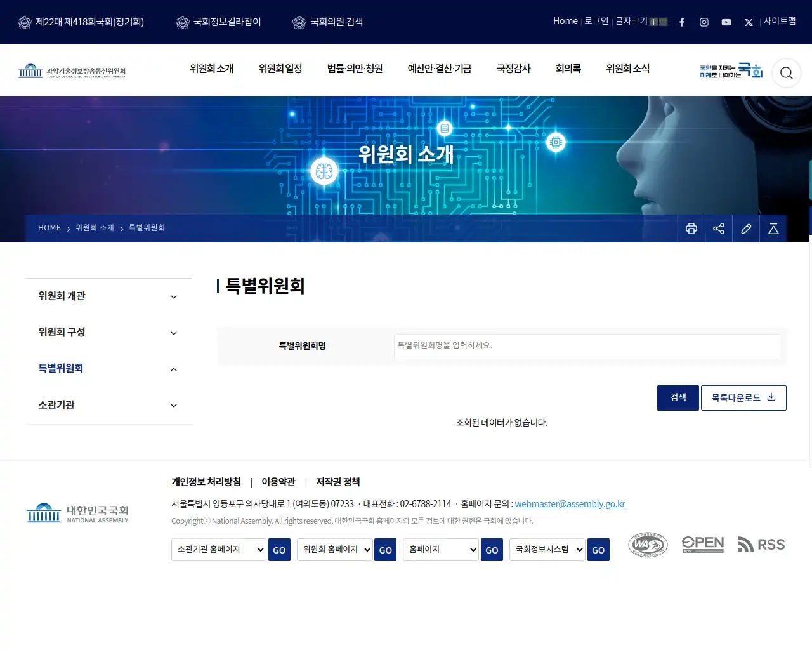
Task: Click 위원회 소개 in the breadcrumb
Action: click(95, 228)
